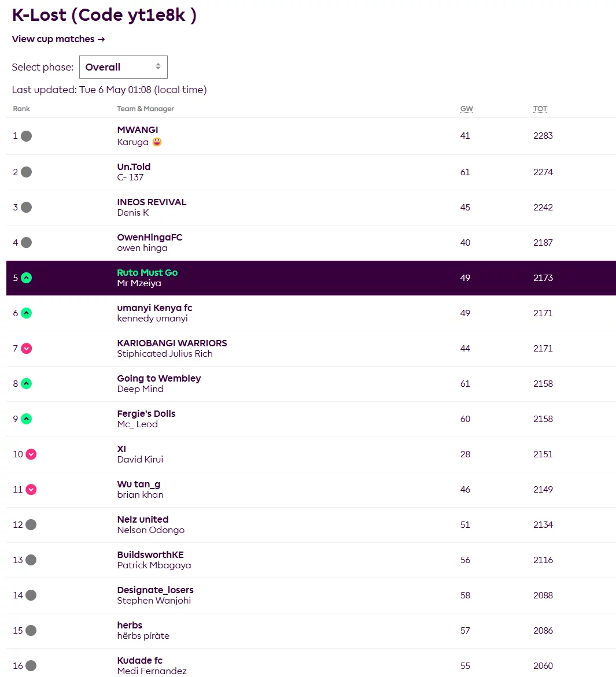Screen dimensions: 616x677
Task: Click the red down-arrow icon at rank 7
Action: pyautogui.click(x=26, y=349)
